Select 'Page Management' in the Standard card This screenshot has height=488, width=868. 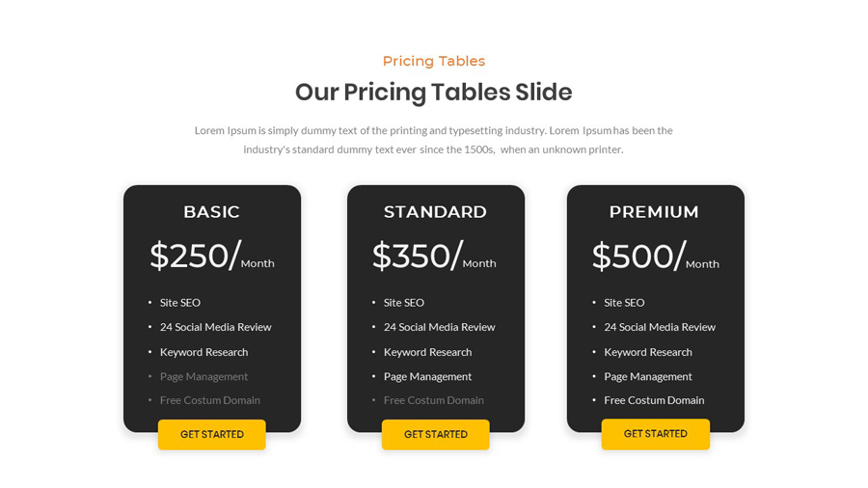[x=427, y=376]
